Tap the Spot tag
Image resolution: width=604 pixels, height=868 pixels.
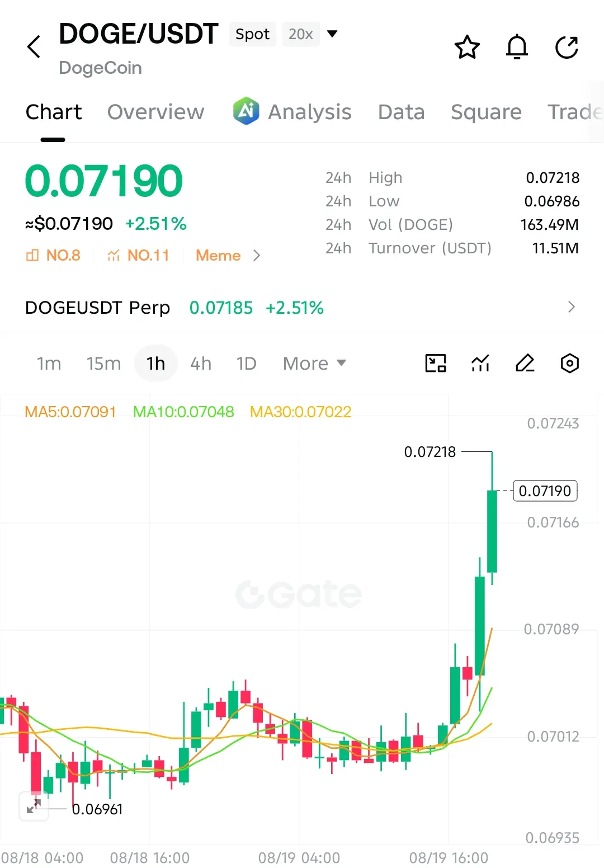pos(252,34)
